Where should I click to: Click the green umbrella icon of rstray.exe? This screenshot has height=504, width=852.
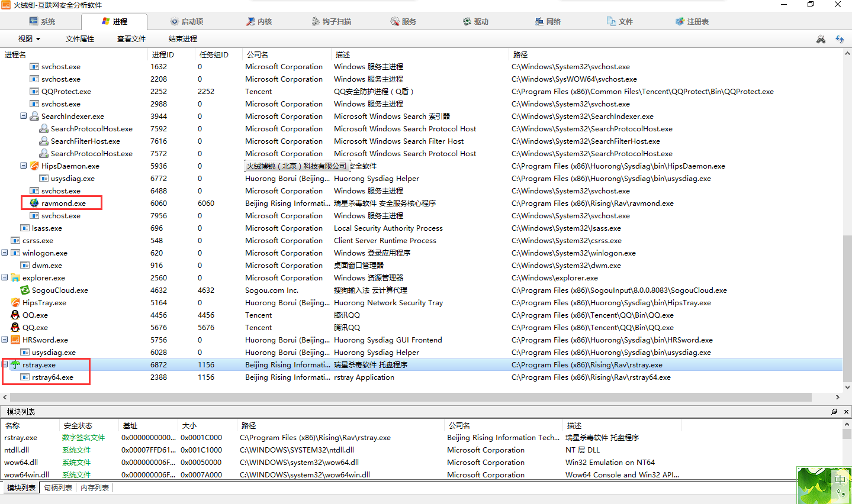[15, 365]
